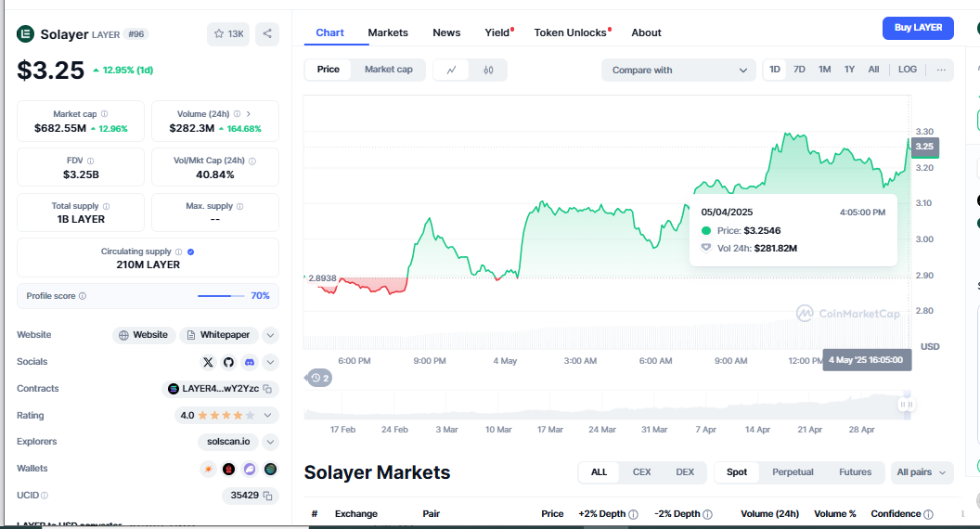Copy the LAYER4...wY2Yzc contract address

tap(267, 389)
